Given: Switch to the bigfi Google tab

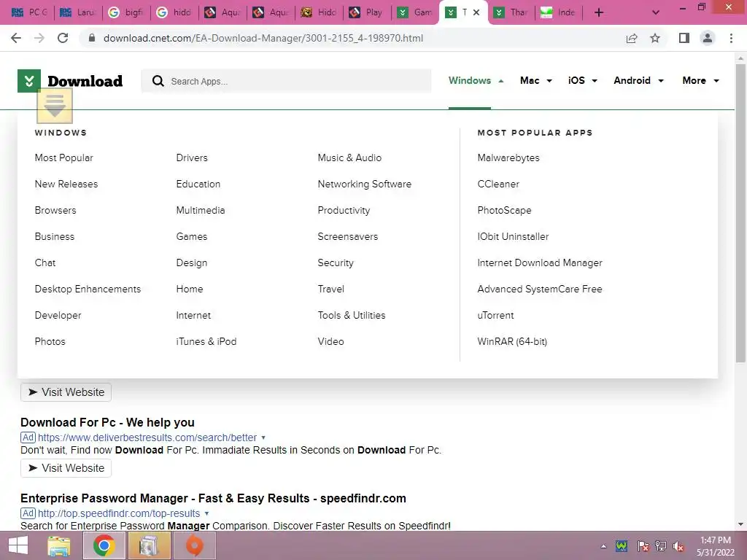Looking at the screenshot, I should coord(125,12).
